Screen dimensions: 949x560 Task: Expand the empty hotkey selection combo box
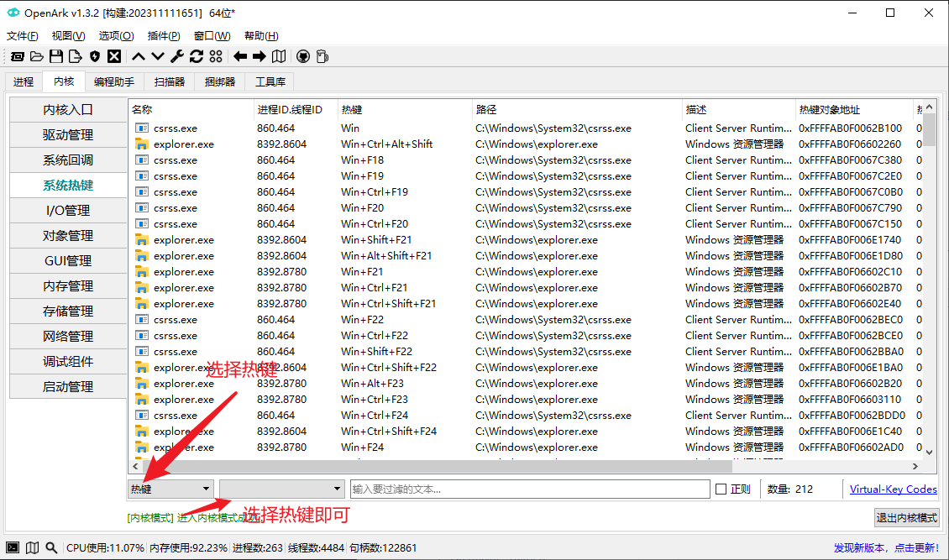click(x=281, y=489)
